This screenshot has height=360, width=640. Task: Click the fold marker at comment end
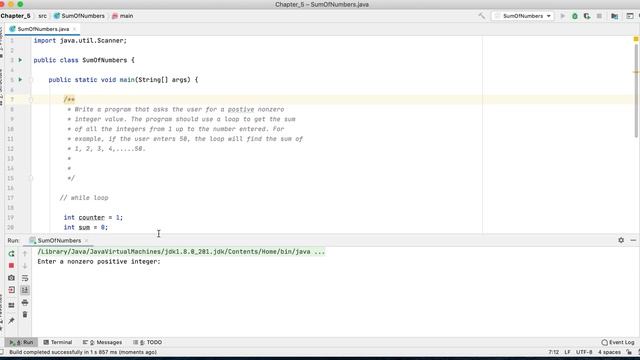31,178
